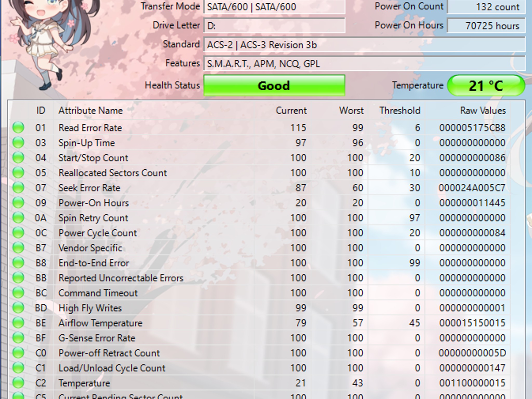The image size is (532, 399).
Task: Click the green status icon for Reallocated Sectors Count
Action: tap(18, 173)
